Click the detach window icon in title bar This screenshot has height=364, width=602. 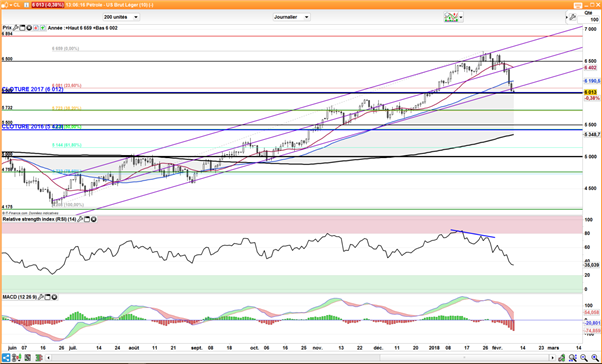(x=578, y=5)
